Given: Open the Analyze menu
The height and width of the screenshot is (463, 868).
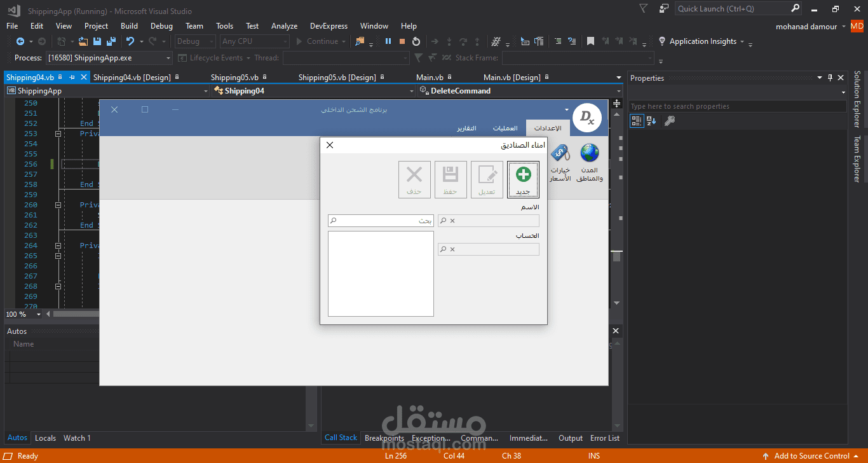Looking at the screenshot, I should coord(284,26).
